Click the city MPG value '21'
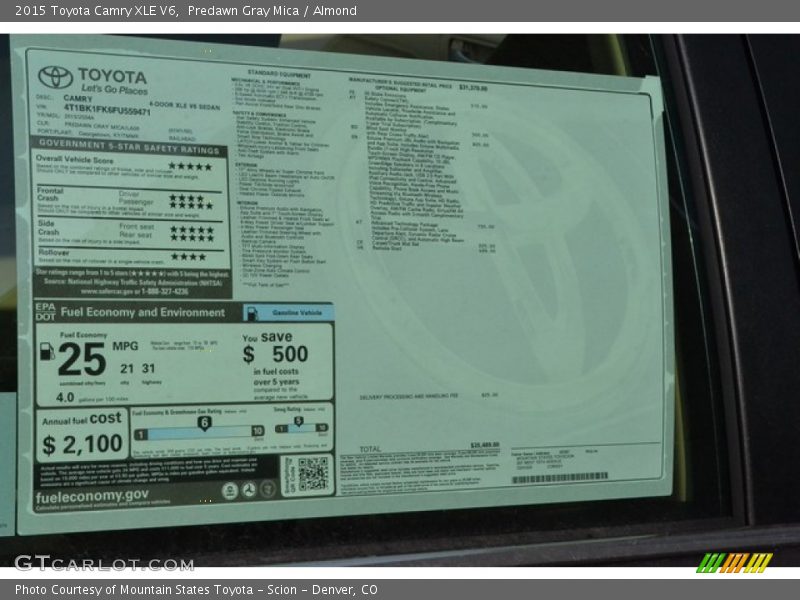This screenshot has height=600, width=800. (127, 368)
